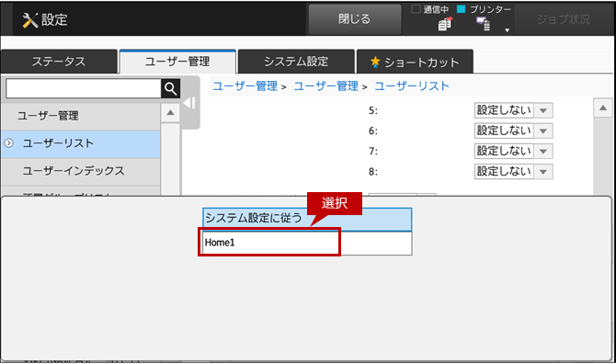Click the 閉じる button
The height and width of the screenshot is (364, 616).
pos(354,19)
